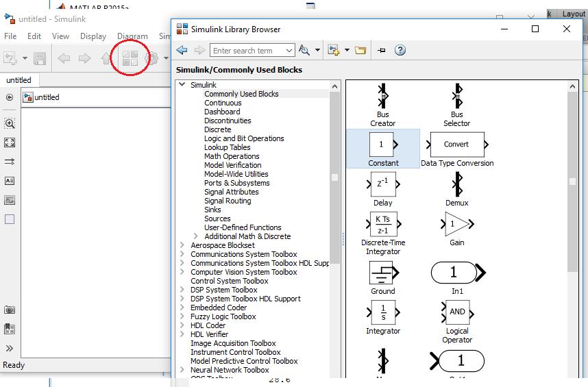This screenshot has width=588, height=387.
Task: Click back arrow in Library Browser toolbar
Action: click(x=182, y=50)
